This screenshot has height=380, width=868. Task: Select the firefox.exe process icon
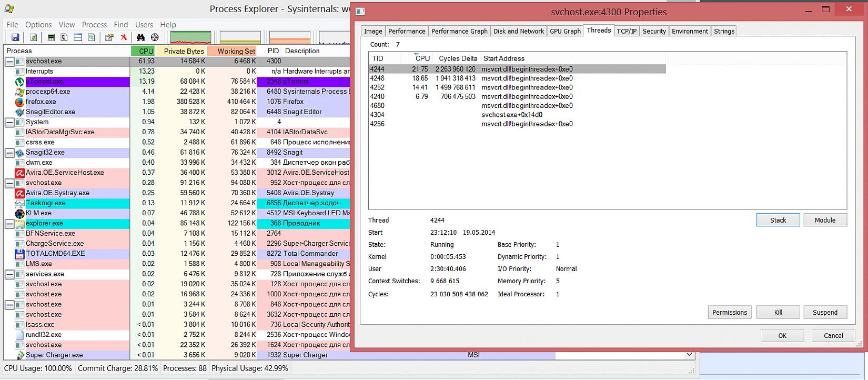click(19, 102)
